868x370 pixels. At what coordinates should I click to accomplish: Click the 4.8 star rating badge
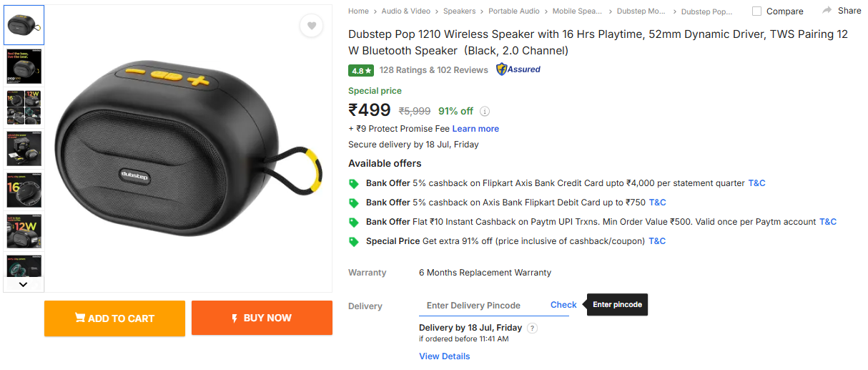click(361, 70)
